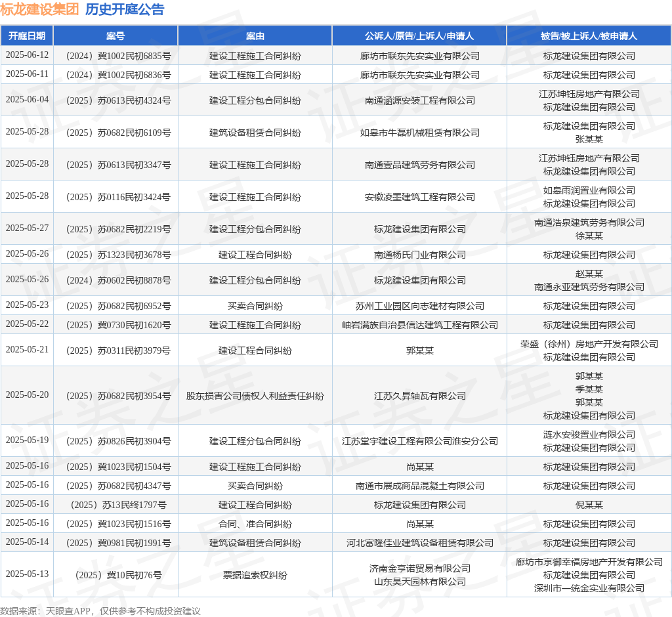Screen dimensions: 672x617
Task: Click defendant 张某某
Action: click(x=589, y=139)
